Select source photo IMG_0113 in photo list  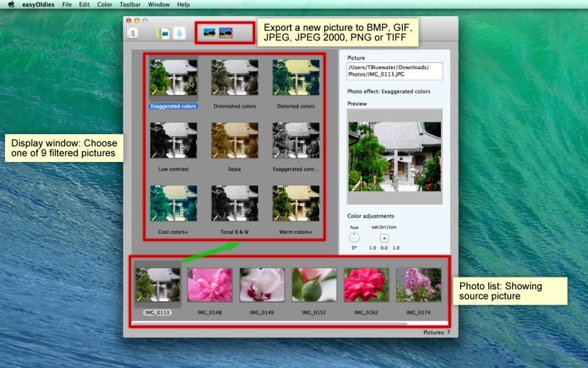(157, 285)
